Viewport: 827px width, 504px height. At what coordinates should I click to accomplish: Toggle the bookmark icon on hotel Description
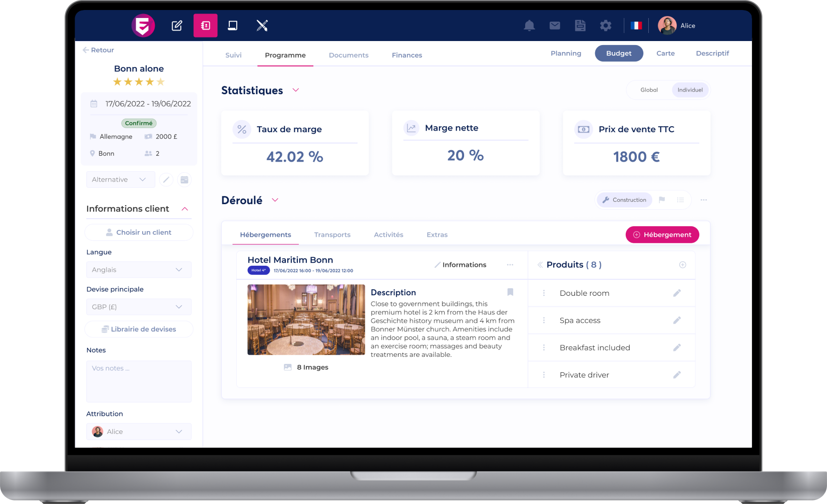click(510, 292)
